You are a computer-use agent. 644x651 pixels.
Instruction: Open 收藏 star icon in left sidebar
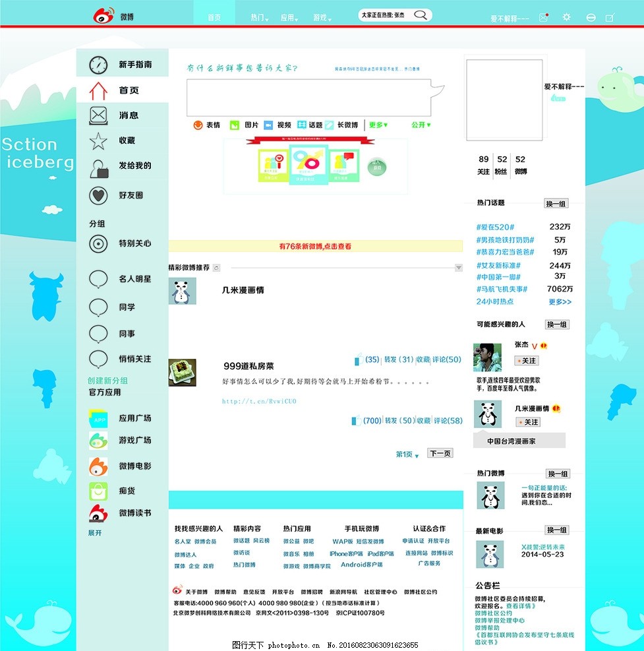click(x=98, y=140)
